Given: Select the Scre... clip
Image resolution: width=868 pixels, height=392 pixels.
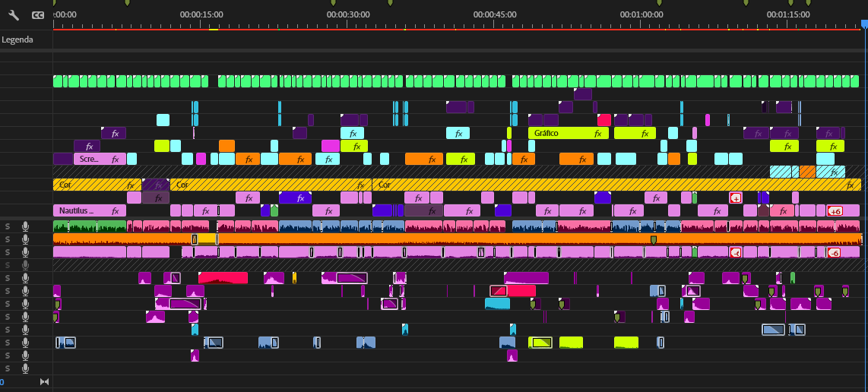Looking at the screenshot, I should pos(100,159).
